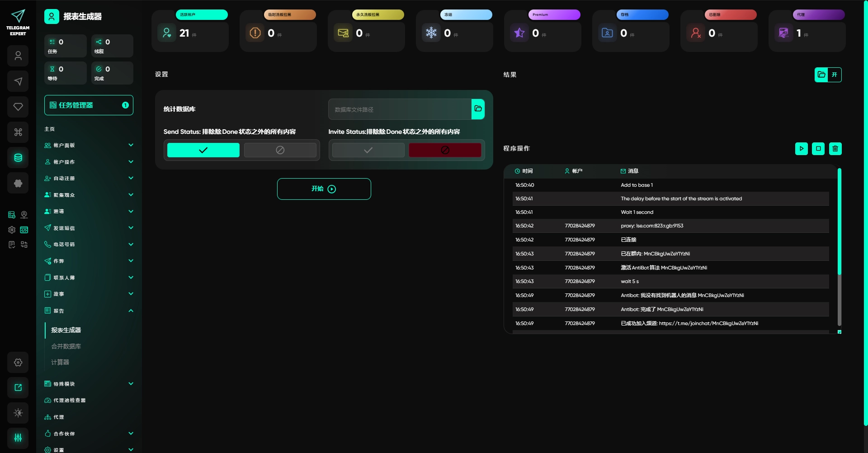868x453 pixels.
Task: Toggle the results folder open switch
Action: coord(828,75)
